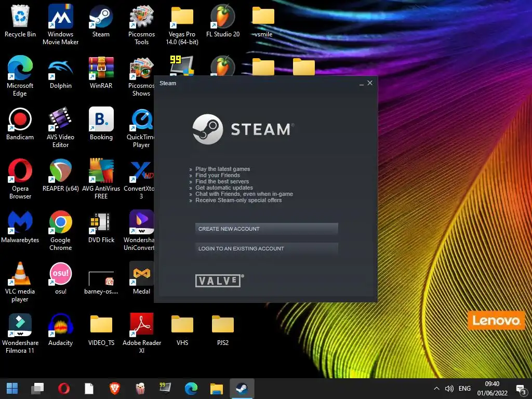Select ConvertXtoDVD 3 desktop icon
The height and width of the screenshot is (399, 532).
[x=139, y=179]
